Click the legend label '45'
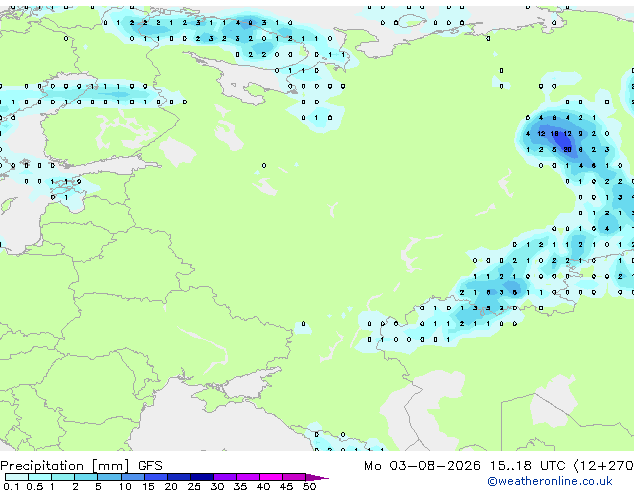Image resolution: width=634 pixels, height=490 pixels. click(286, 486)
